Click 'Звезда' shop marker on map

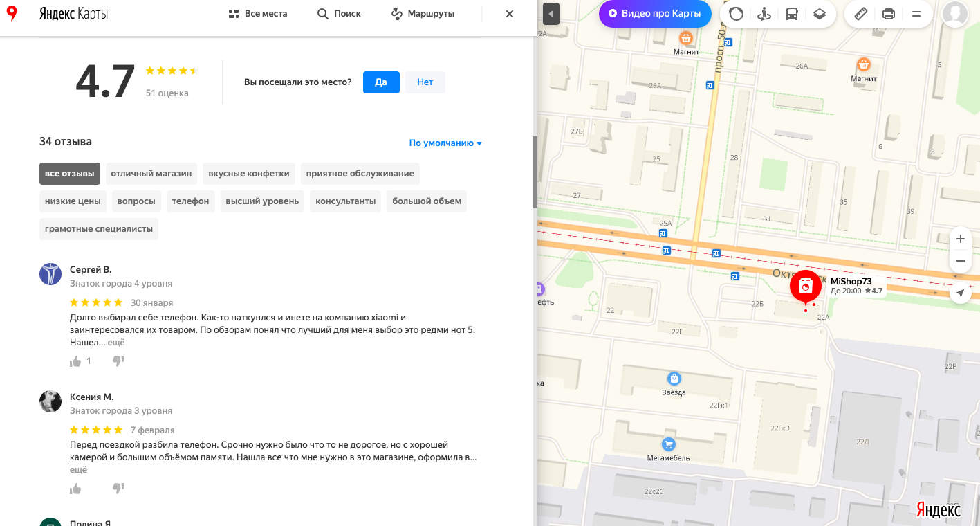pos(674,379)
